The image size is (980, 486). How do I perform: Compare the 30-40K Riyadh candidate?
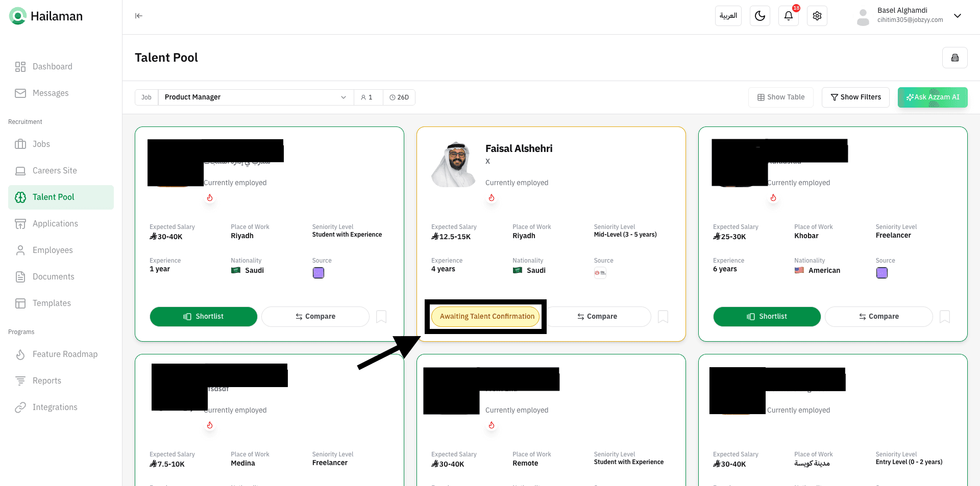pyautogui.click(x=315, y=317)
